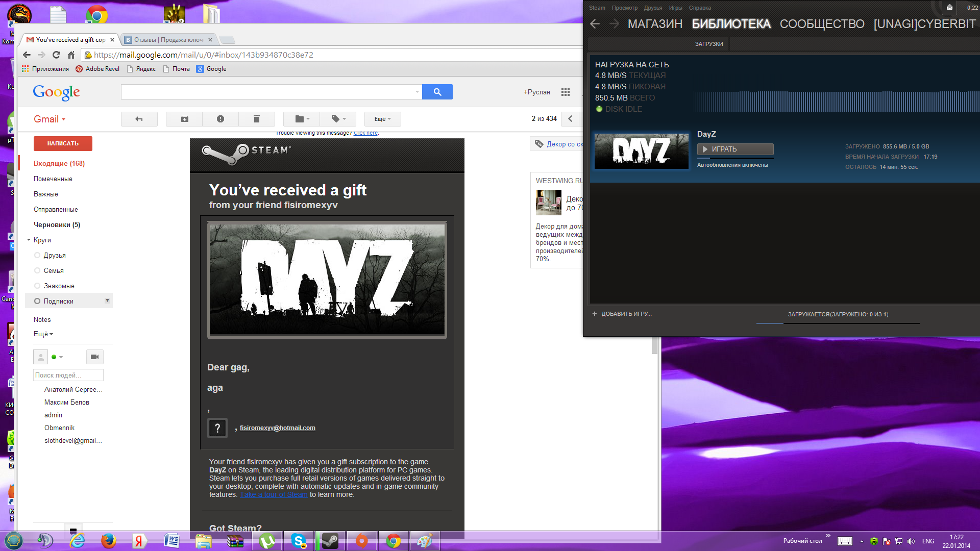Click Steam back navigation arrow
Image resolution: width=980 pixels, height=551 pixels.
tap(595, 24)
